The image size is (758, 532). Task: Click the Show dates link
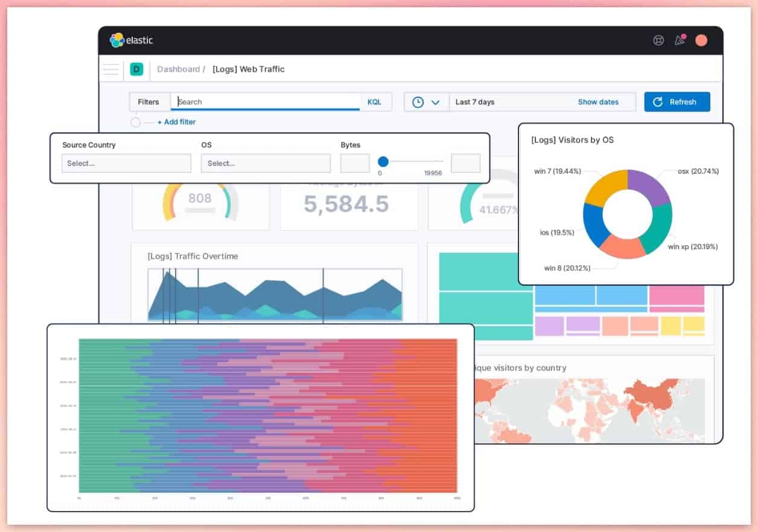[598, 101]
